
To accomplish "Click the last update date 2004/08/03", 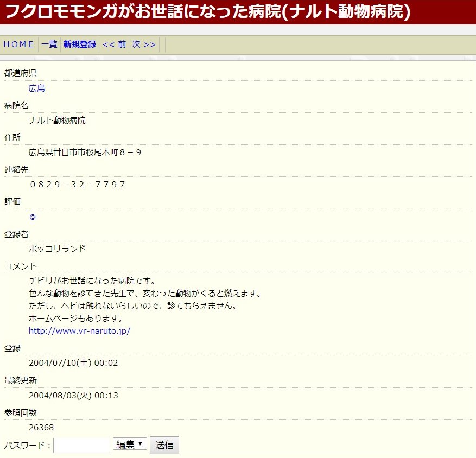I will [x=73, y=396].
